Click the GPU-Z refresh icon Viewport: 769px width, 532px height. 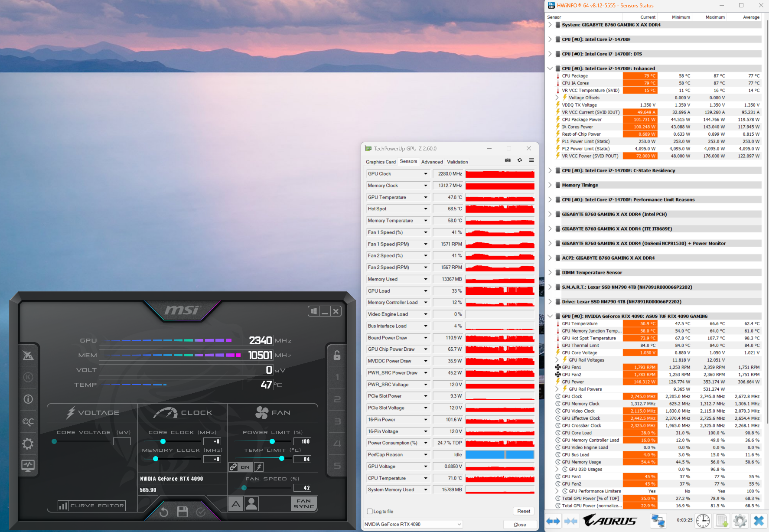pos(520,160)
